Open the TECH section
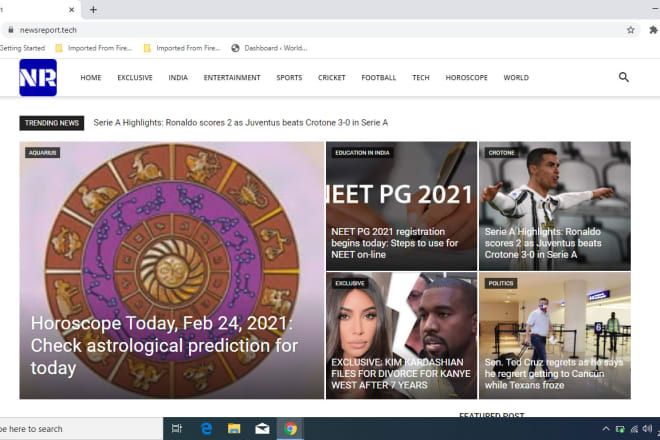This screenshot has height=440, width=660. pos(421,77)
